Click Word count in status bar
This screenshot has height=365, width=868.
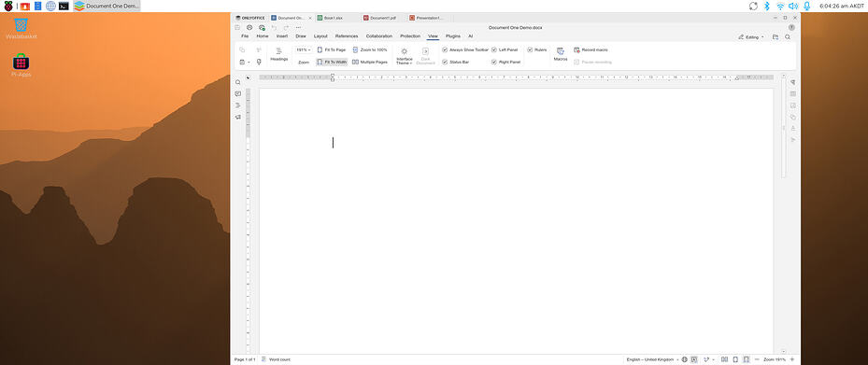(x=276, y=359)
